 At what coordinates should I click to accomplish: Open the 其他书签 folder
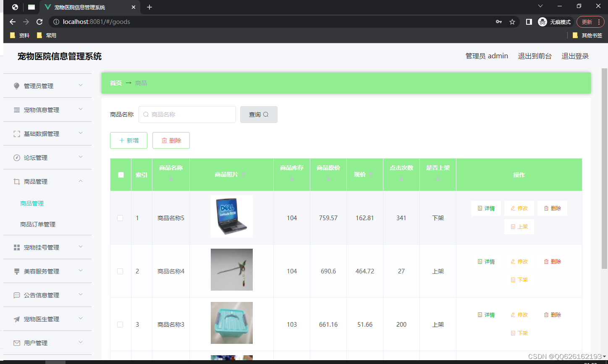click(x=587, y=36)
